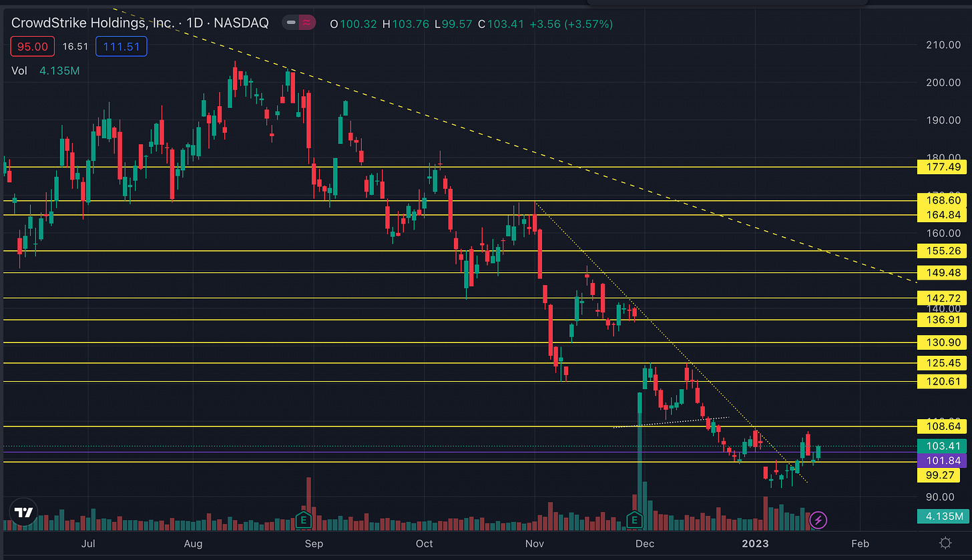Viewport: 972px width, 560px height.
Task: Select the 120.61 horizontal line label
Action: [943, 382]
